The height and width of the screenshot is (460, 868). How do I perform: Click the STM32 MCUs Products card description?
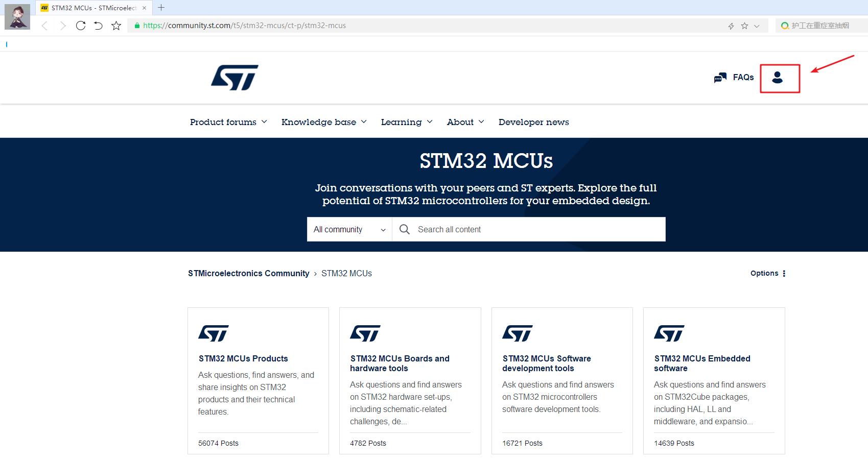pyautogui.click(x=256, y=393)
